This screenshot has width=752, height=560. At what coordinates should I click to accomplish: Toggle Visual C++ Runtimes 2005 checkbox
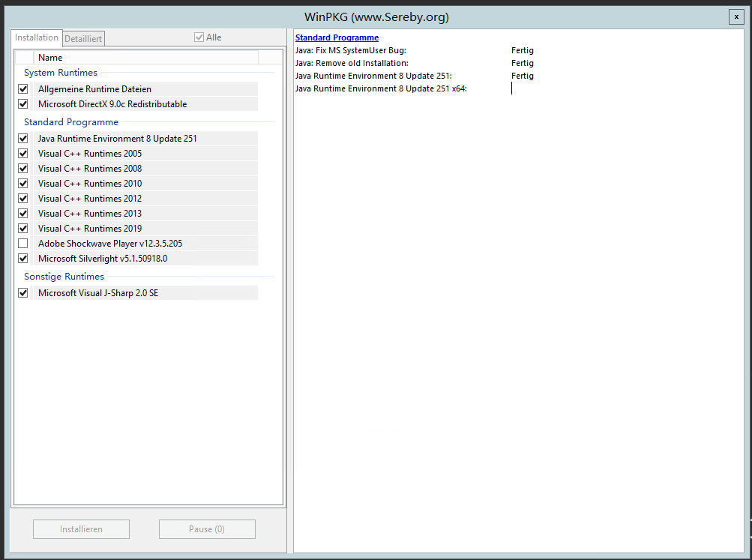(23, 154)
